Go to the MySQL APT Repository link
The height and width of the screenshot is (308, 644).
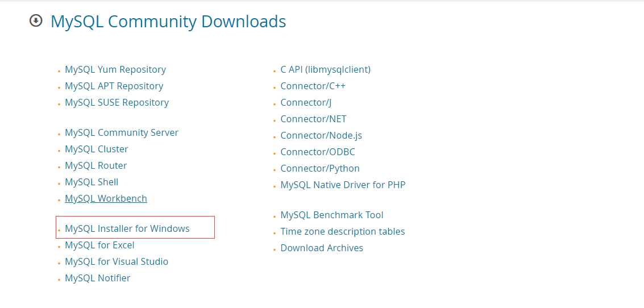[x=114, y=86]
